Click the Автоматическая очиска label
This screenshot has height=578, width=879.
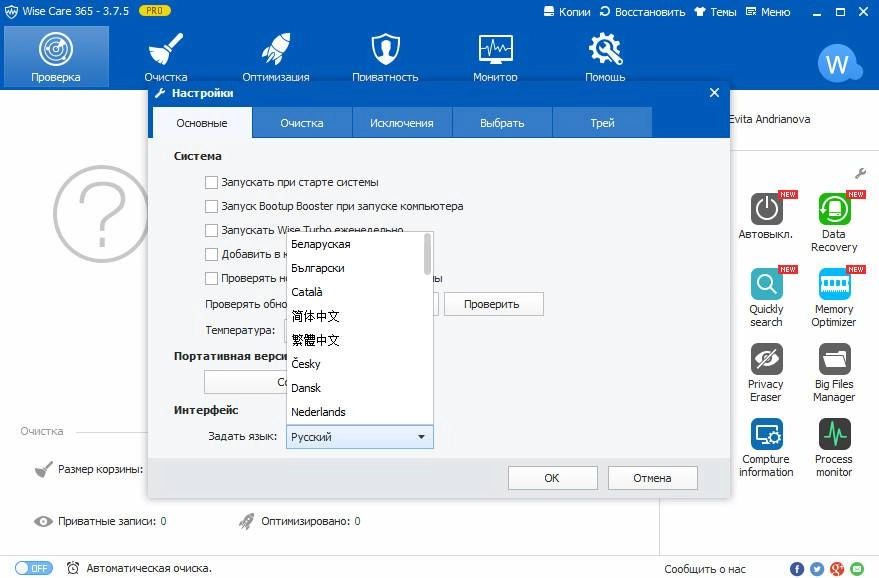click(149, 568)
